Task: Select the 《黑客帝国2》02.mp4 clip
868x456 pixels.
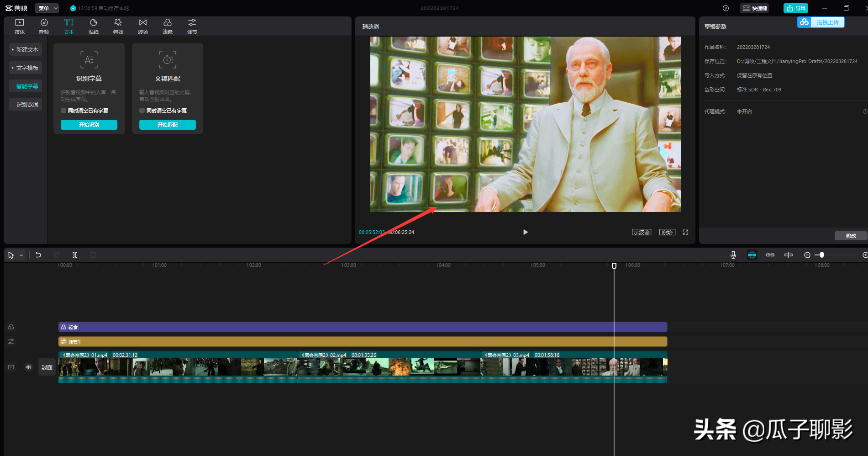Action: coord(389,367)
